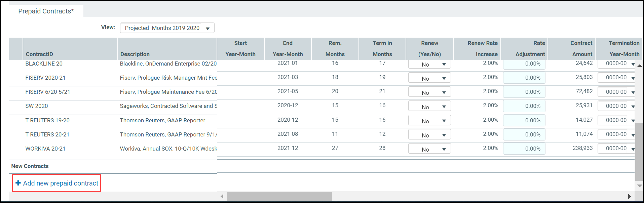Image resolution: width=644 pixels, height=203 pixels.
Task: Open Renew dropdown for FISERV 2020-21
Action: (x=429, y=78)
